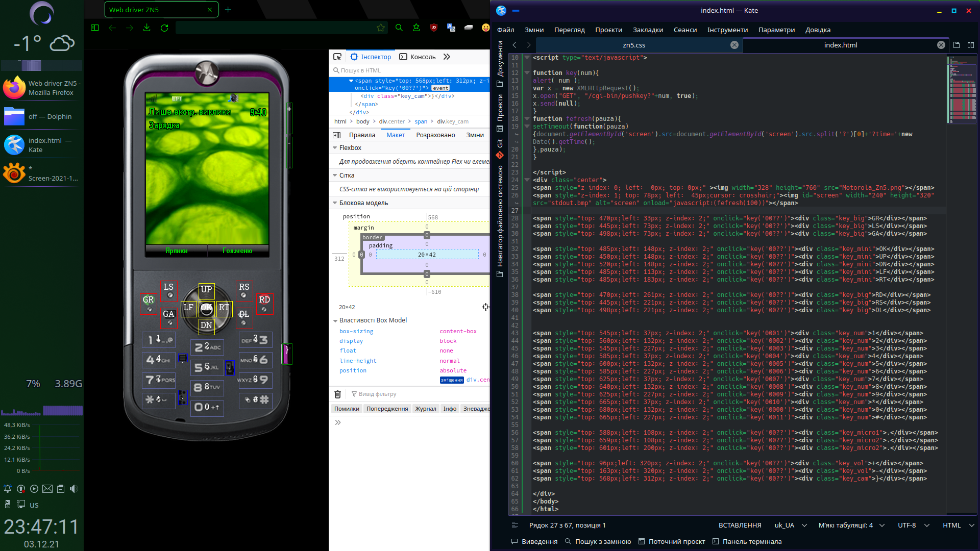Open the HTML highlighting mode dropdown
980x551 pixels.
tap(959, 525)
